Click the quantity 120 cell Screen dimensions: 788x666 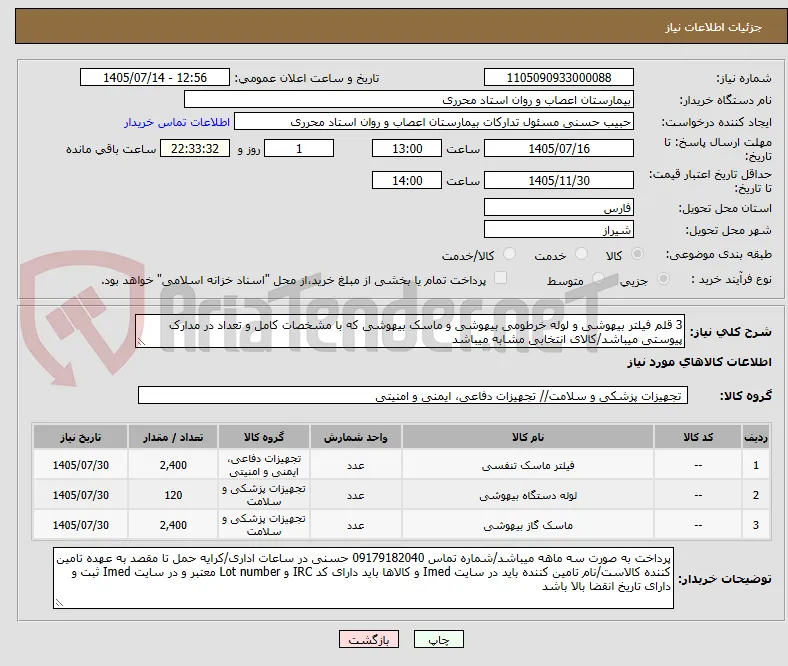tap(173, 495)
